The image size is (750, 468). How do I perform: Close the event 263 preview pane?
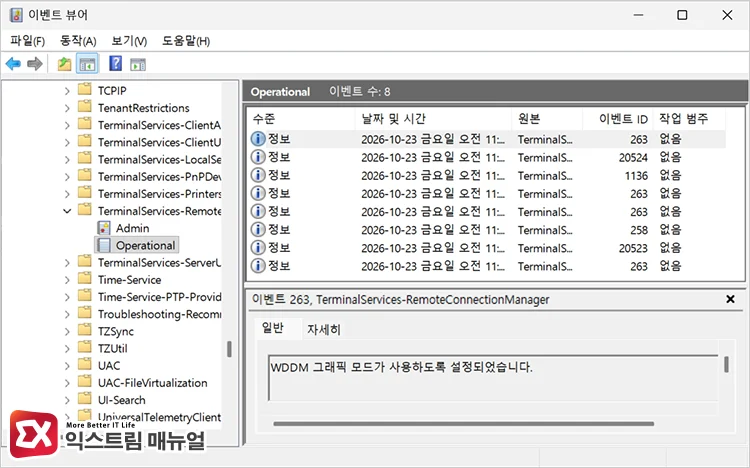[x=730, y=299]
